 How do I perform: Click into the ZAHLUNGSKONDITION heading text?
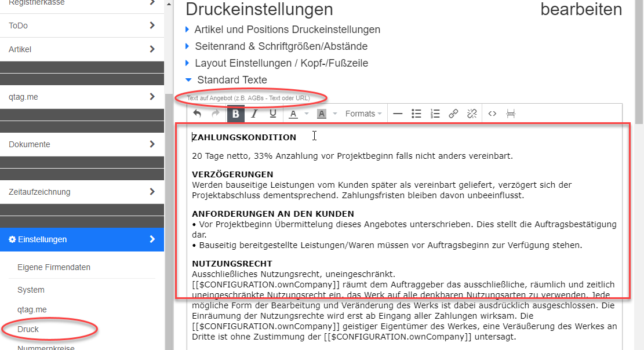(244, 137)
